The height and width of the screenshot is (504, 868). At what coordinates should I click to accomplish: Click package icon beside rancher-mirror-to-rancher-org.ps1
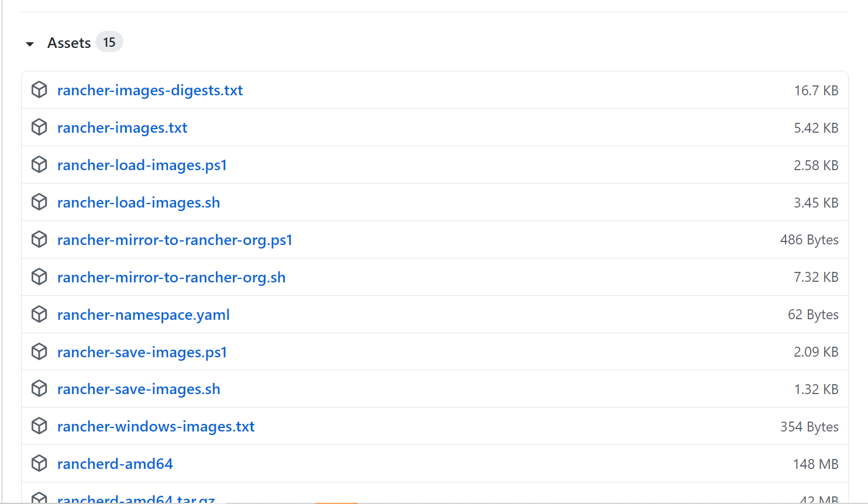39,240
